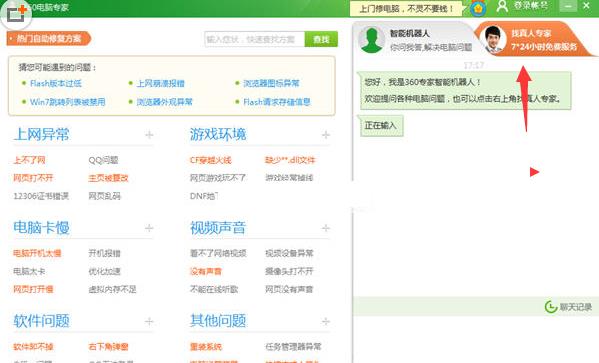Select the 电脑太卡 fix

29,272
